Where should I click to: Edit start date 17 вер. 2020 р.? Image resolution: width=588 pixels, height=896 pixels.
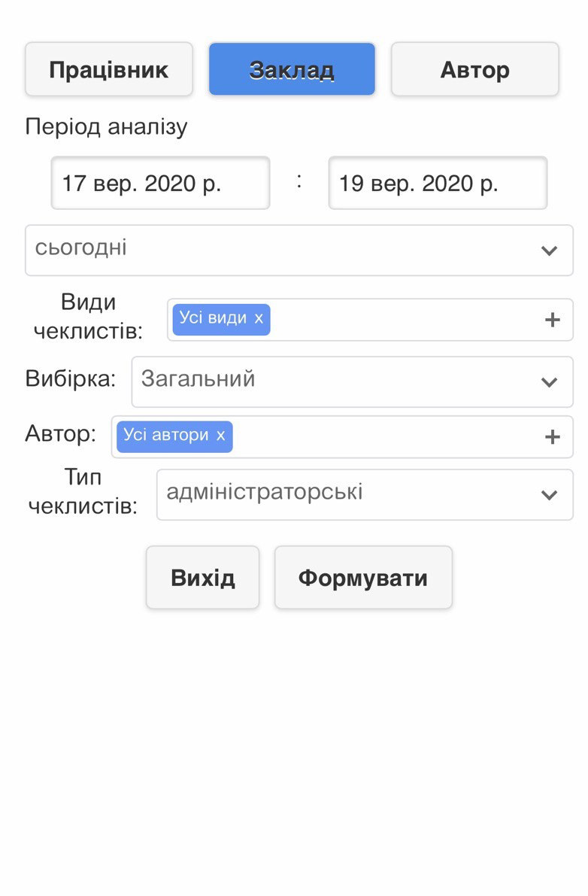coord(160,183)
